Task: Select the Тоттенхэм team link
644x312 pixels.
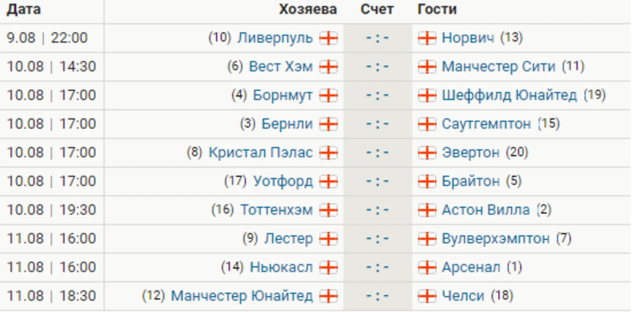Action: (x=276, y=210)
